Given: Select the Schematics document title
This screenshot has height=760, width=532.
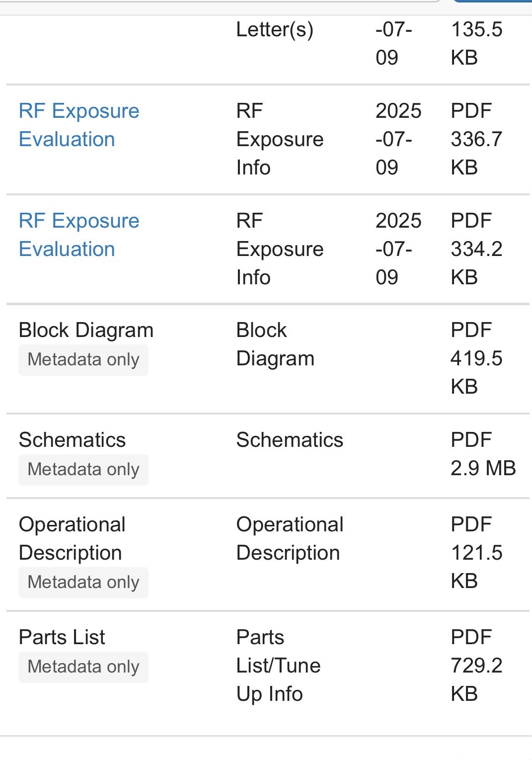Looking at the screenshot, I should 72,440.
